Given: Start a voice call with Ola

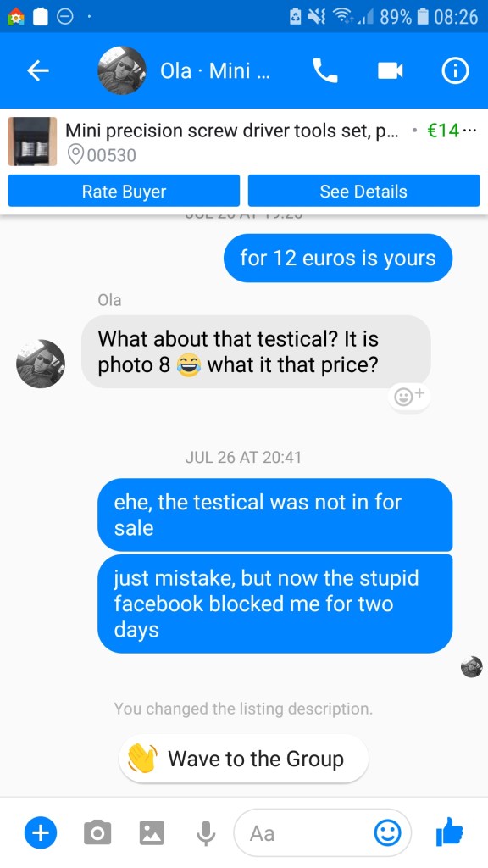Looking at the screenshot, I should (x=325, y=71).
